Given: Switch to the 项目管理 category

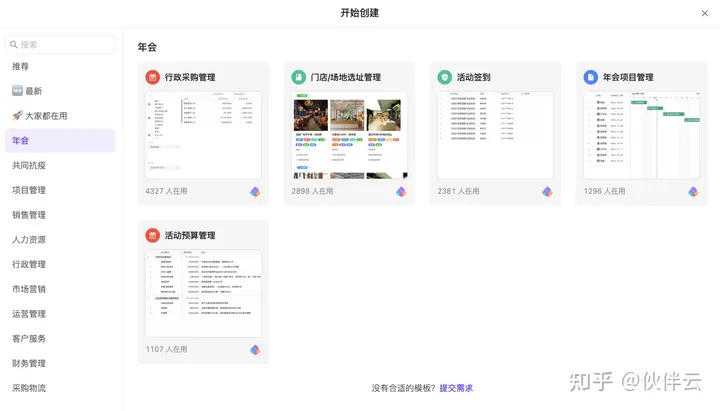Looking at the screenshot, I should [x=29, y=190].
